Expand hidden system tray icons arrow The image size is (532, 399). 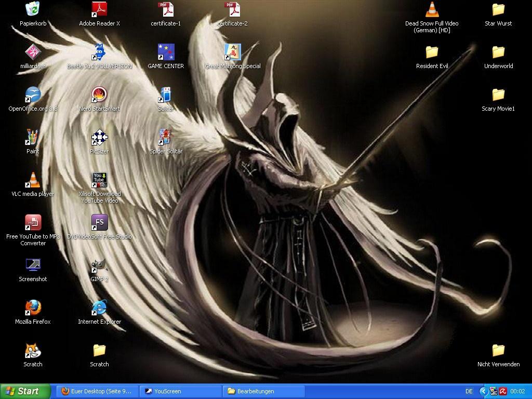pyautogui.click(x=483, y=391)
